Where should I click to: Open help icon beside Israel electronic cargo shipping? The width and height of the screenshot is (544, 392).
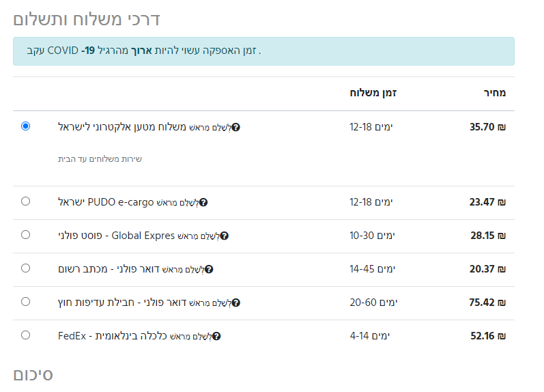pos(236,128)
